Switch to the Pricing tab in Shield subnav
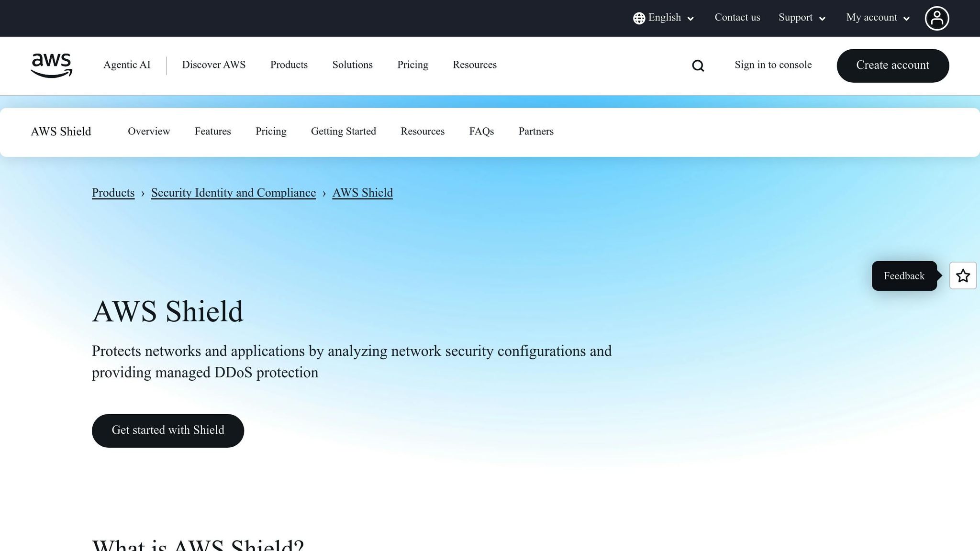 (271, 132)
